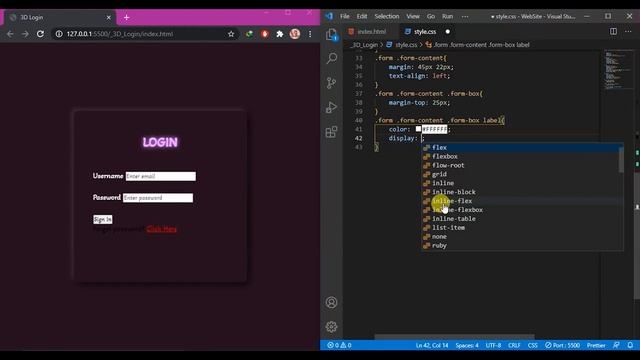Open a new Chrome tab

coord(127,17)
